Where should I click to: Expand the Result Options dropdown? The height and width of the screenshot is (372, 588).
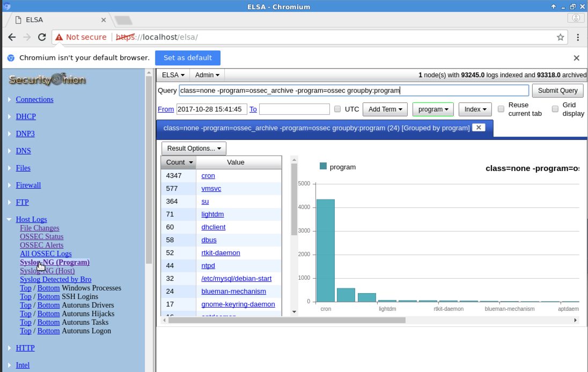click(x=194, y=148)
